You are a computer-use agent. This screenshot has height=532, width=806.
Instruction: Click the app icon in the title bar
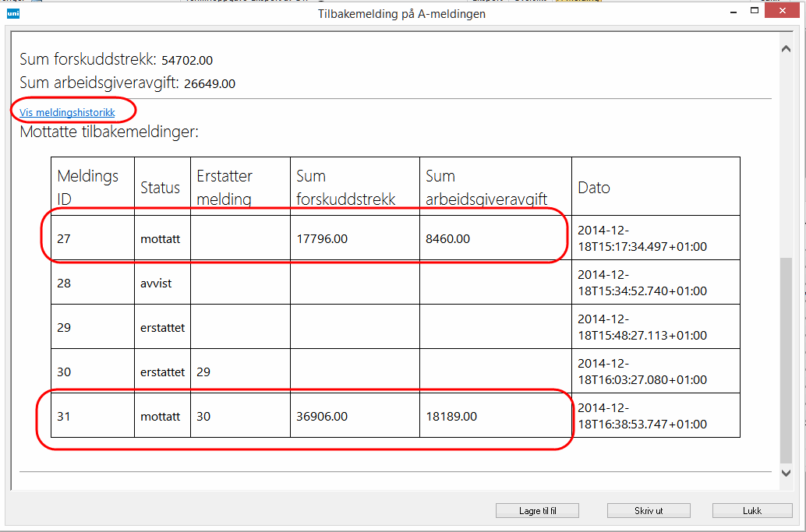coord(13,13)
